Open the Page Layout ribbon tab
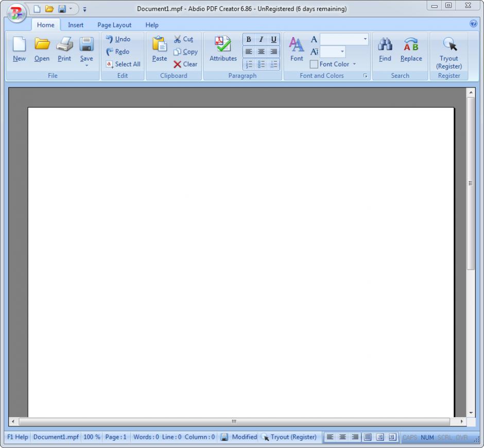 (x=114, y=25)
